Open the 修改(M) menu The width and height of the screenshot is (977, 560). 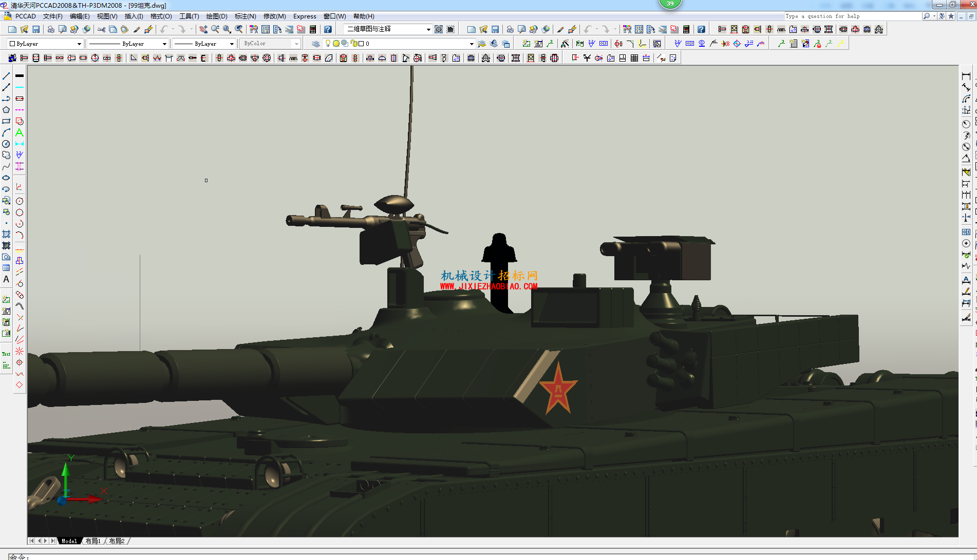click(274, 16)
